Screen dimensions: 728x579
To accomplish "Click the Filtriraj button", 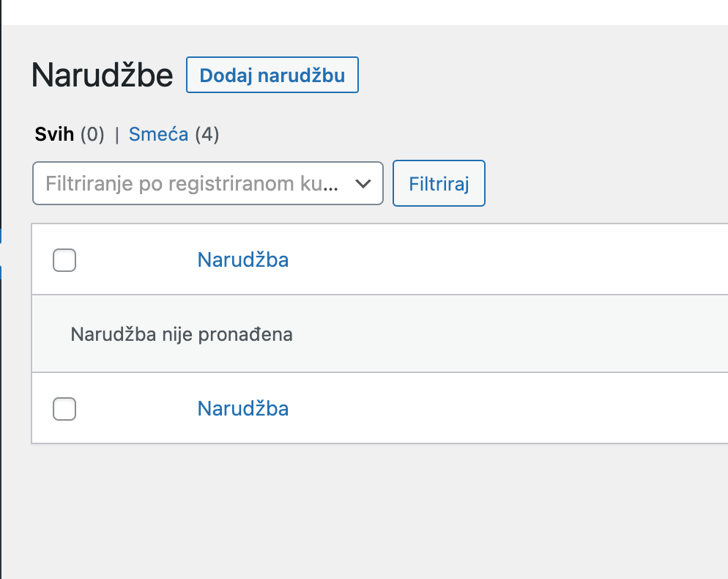I will coord(438,183).
